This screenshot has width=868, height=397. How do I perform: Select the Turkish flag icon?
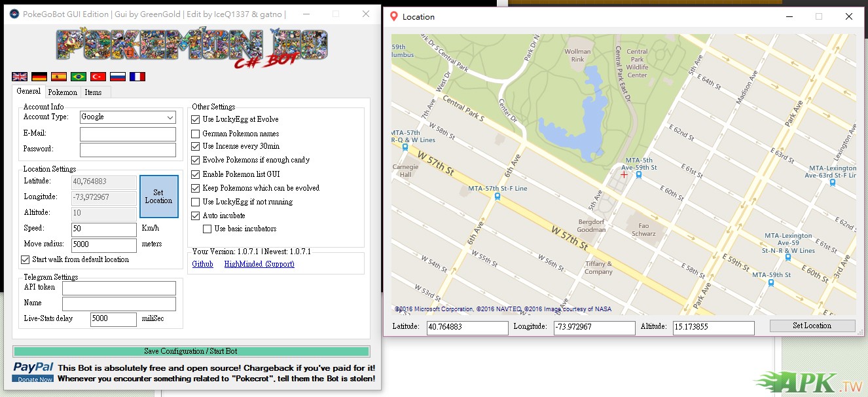pyautogui.click(x=98, y=77)
